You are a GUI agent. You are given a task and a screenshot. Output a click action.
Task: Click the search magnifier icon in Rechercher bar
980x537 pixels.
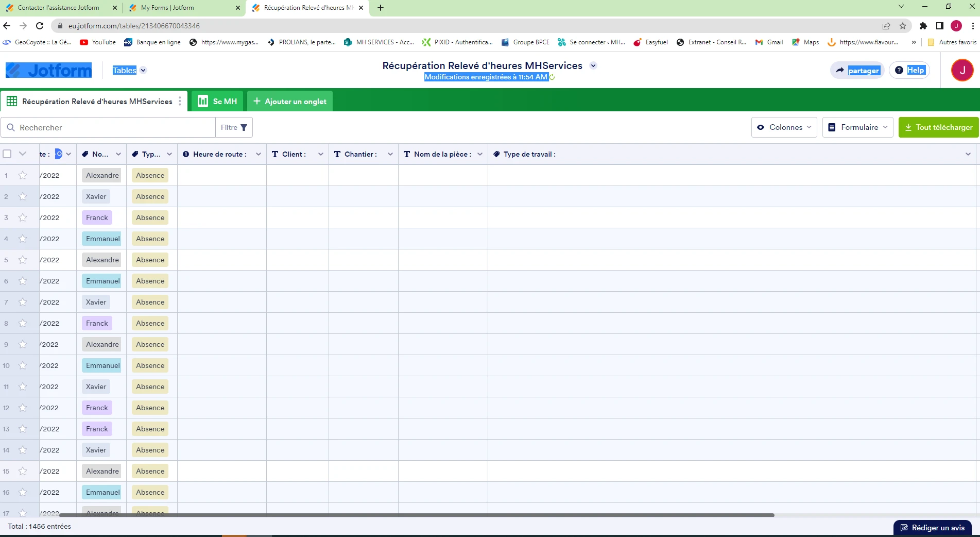coord(11,127)
